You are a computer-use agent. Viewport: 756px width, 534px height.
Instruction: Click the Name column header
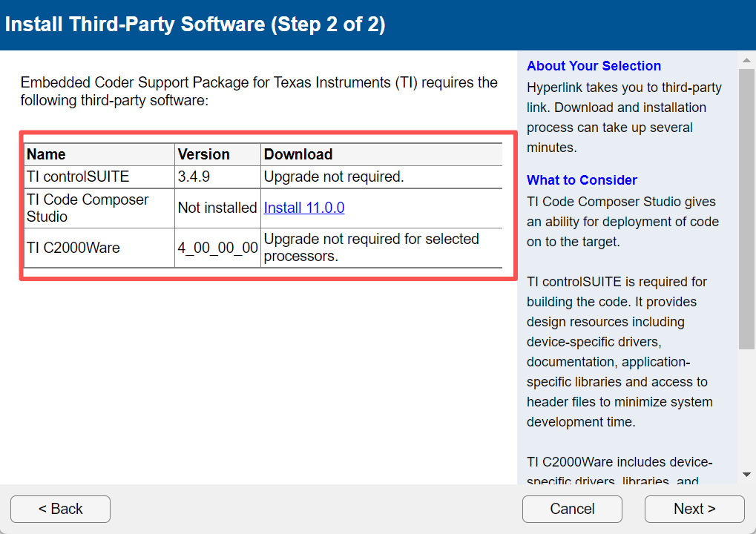[99, 154]
